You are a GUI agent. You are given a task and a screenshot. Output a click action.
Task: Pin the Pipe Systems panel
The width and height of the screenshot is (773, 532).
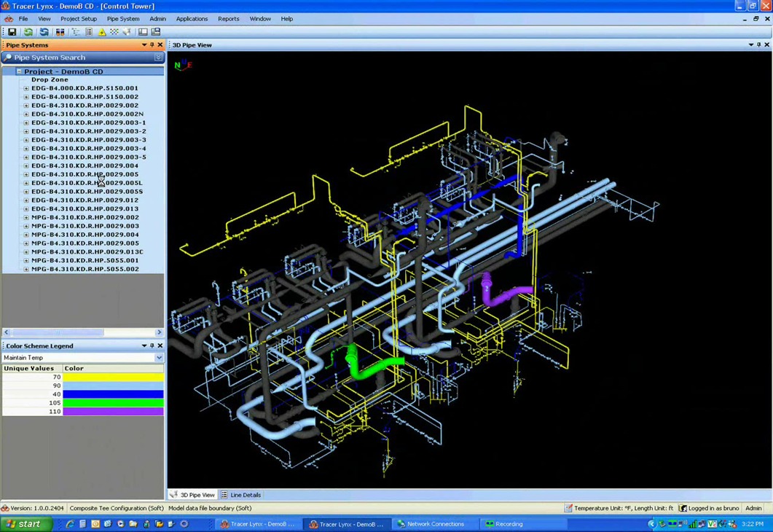coord(152,45)
